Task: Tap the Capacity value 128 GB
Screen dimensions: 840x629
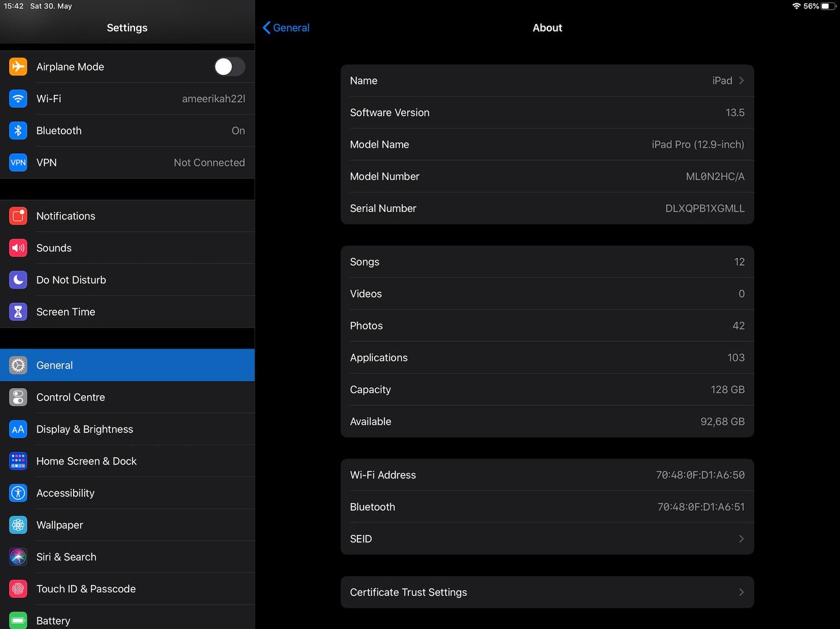Action: pyautogui.click(x=728, y=389)
